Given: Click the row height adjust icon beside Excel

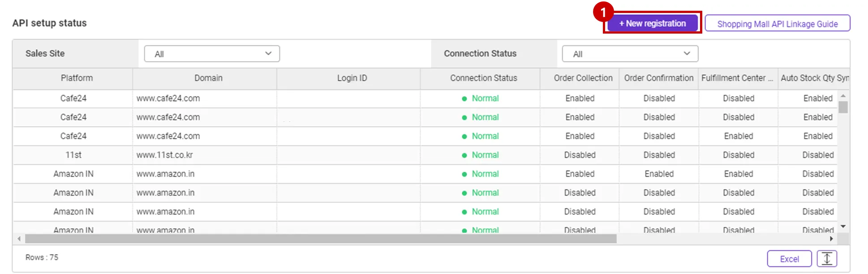Looking at the screenshot, I should [827, 259].
